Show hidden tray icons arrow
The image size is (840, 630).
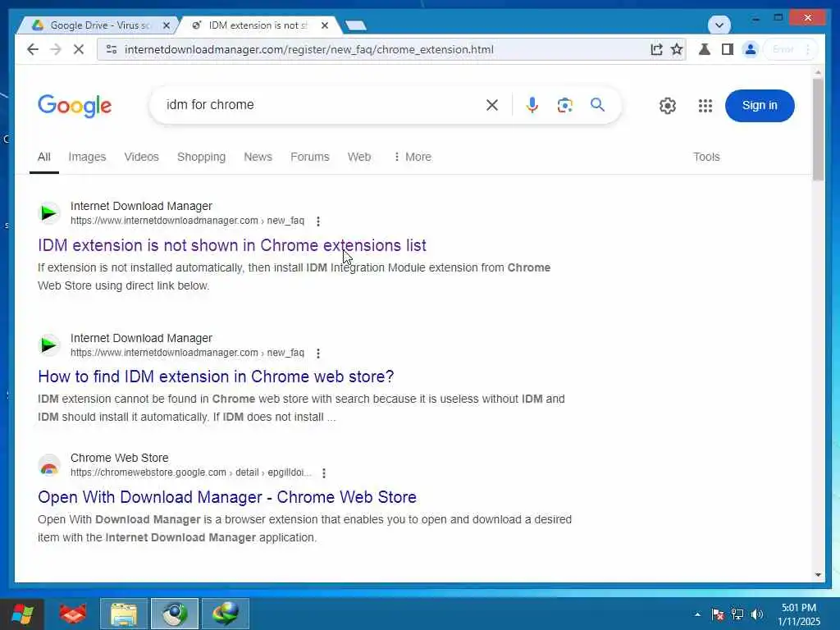pos(697,614)
